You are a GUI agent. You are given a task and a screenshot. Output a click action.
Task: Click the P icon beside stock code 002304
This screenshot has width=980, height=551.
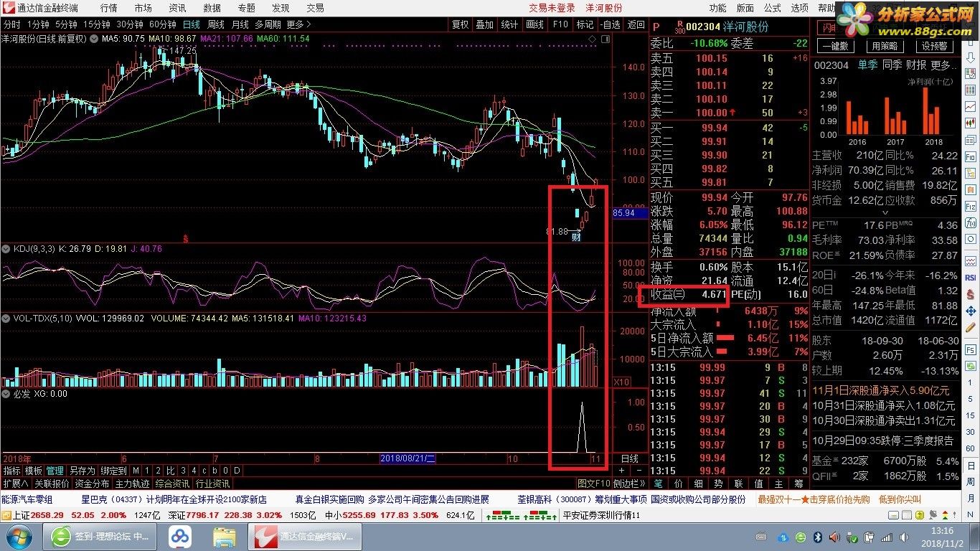click(x=656, y=27)
